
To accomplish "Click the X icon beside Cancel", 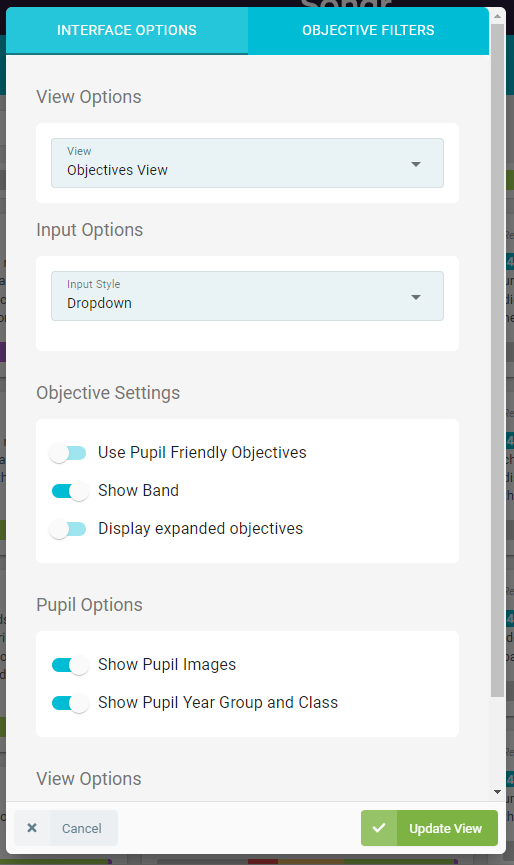I will point(32,827).
